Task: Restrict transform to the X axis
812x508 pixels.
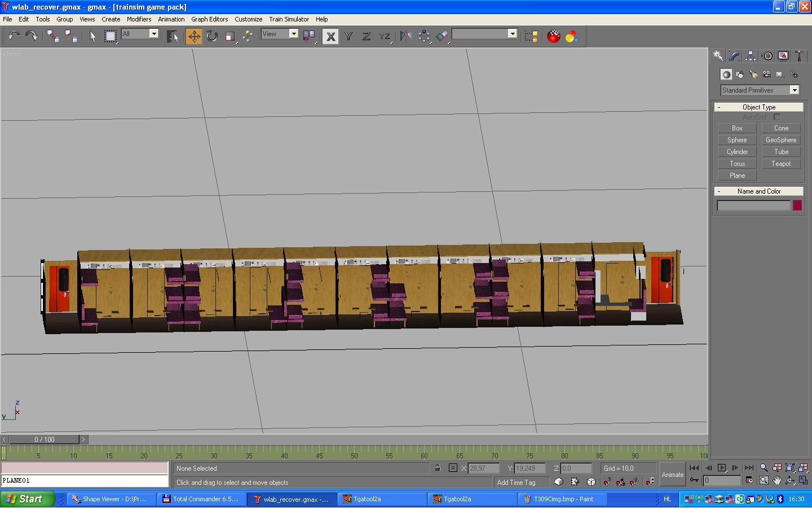Action: point(330,36)
